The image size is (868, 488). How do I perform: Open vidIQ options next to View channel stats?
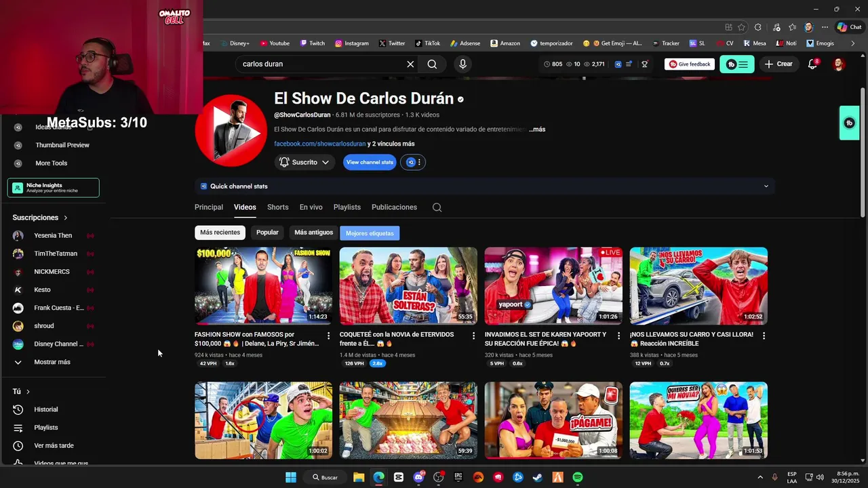point(412,162)
